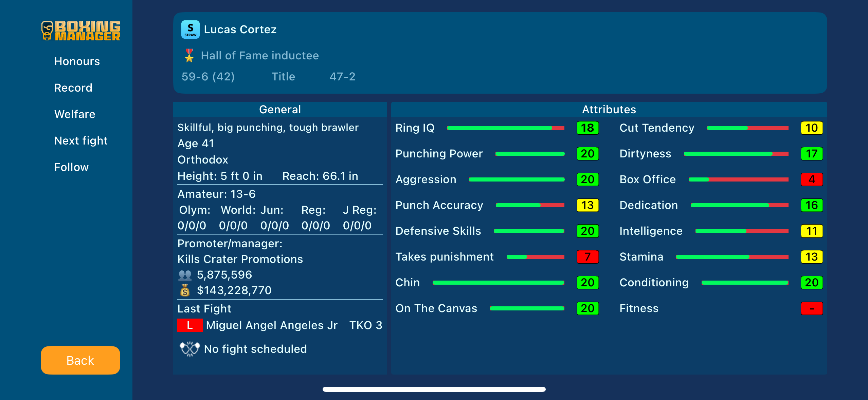Click the Straw weight class badge icon

(190, 30)
